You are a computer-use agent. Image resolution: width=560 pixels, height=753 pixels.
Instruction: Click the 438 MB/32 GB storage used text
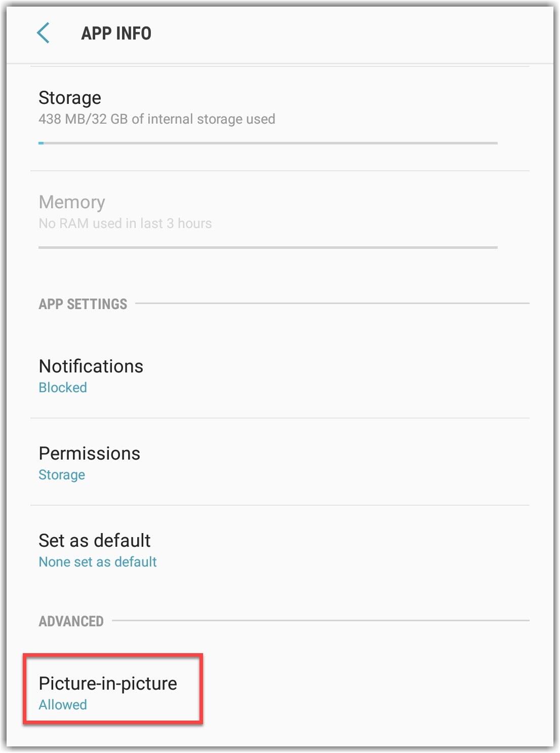tap(157, 119)
